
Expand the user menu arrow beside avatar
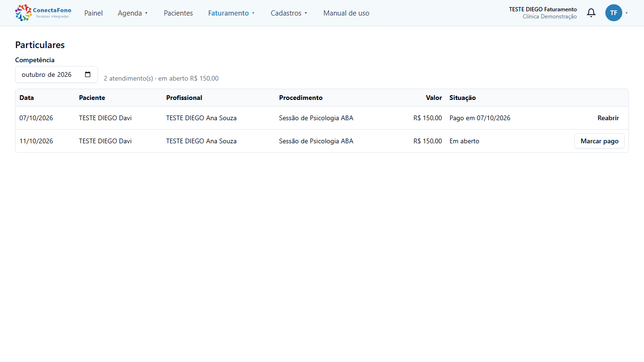627,13
